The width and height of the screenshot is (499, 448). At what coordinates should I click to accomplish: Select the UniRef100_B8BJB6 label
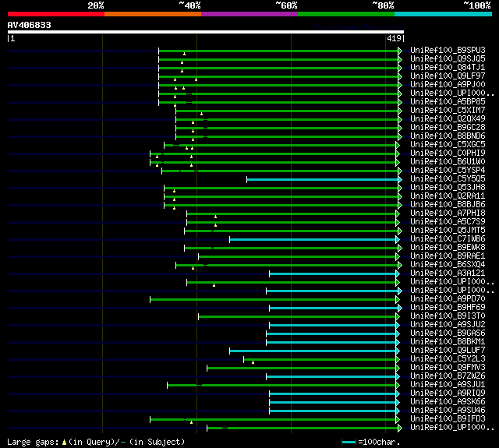pyautogui.click(x=448, y=204)
